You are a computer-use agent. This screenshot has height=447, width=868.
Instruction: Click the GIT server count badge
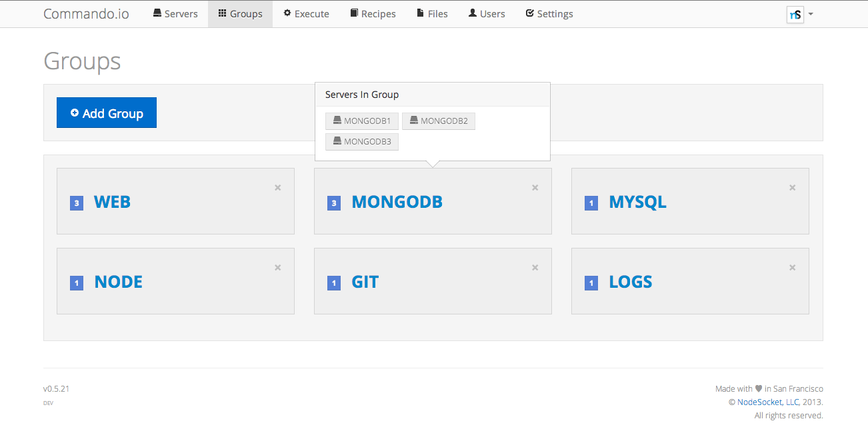pos(334,283)
